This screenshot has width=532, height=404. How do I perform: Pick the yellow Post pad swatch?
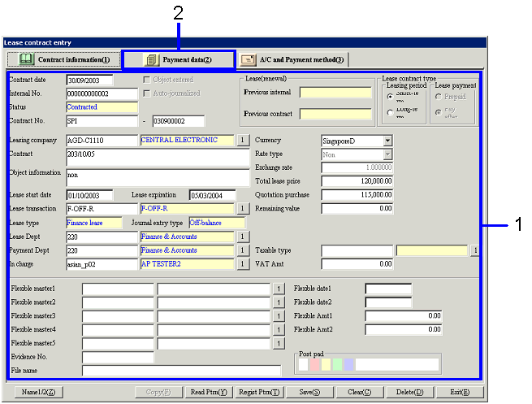coord(326,365)
